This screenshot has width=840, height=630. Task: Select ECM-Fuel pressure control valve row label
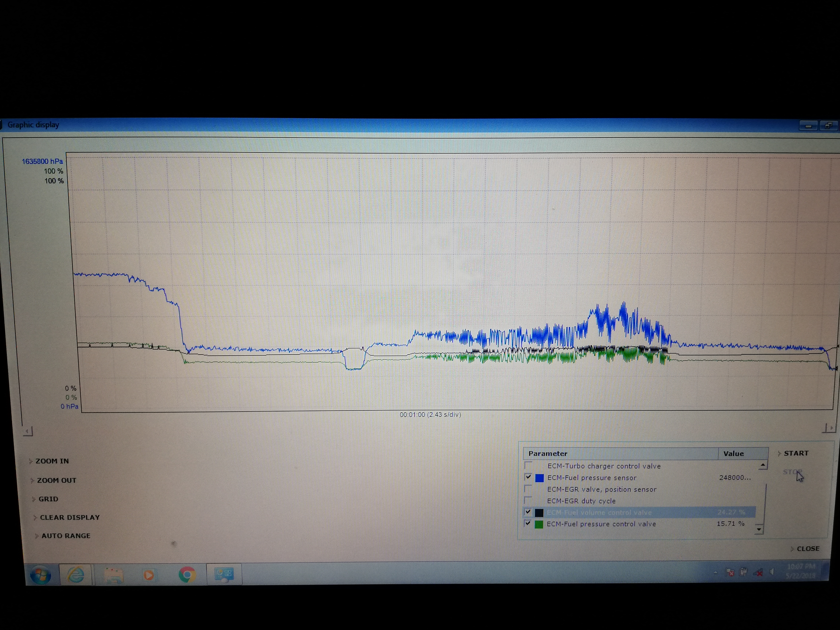[x=601, y=524]
